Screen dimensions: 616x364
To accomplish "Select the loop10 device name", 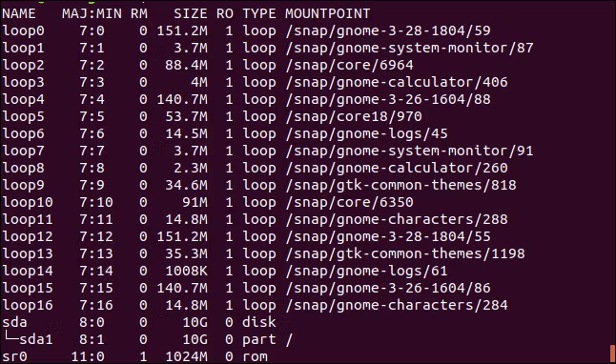I will [x=28, y=202].
